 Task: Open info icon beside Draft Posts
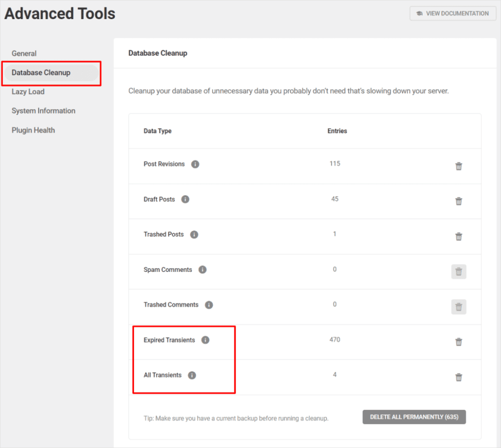point(185,200)
